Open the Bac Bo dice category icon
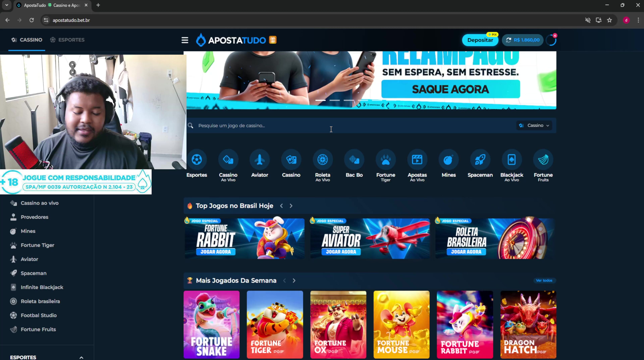 (x=354, y=160)
